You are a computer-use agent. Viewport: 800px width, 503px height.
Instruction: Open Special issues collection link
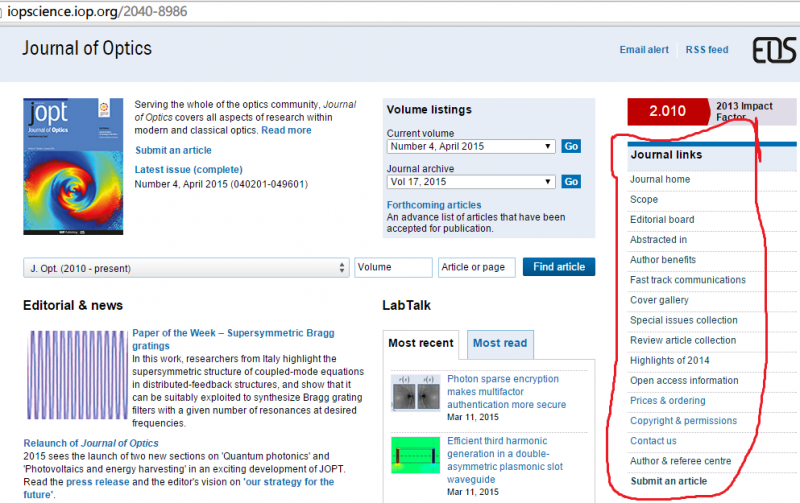tap(684, 320)
